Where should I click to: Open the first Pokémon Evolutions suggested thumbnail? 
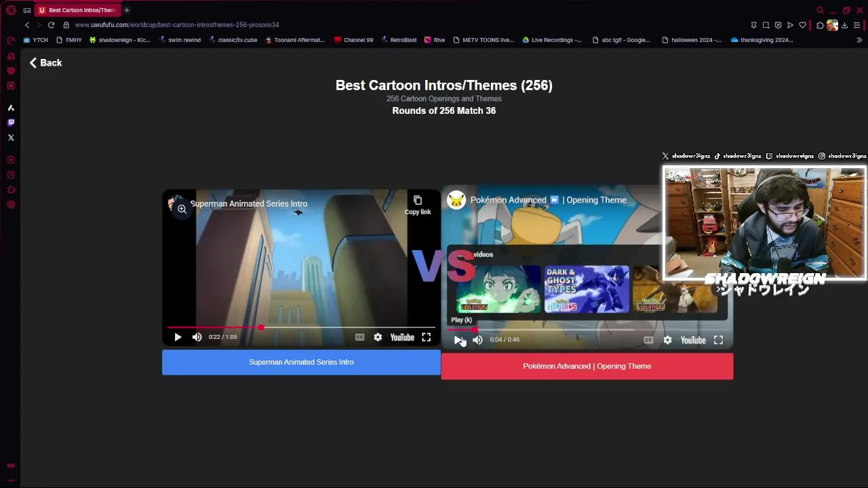click(x=498, y=289)
